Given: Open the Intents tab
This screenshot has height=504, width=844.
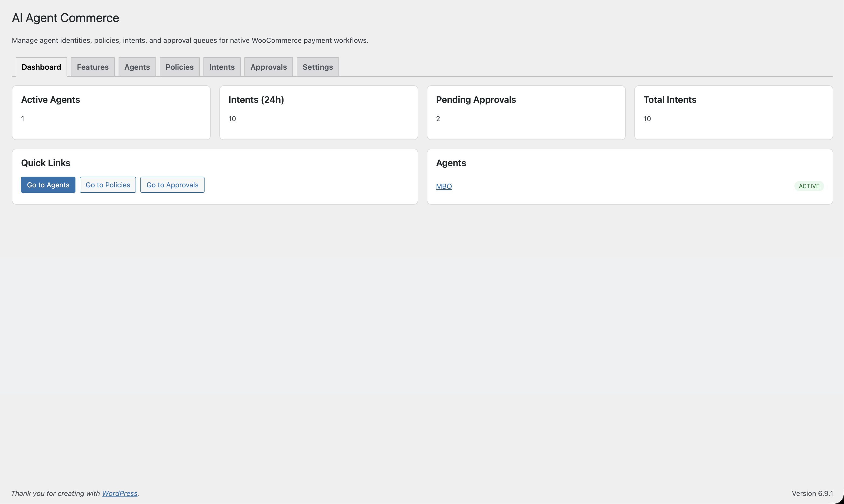Looking at the screenshot, I should pyautogui.click(x=222, y=67).
